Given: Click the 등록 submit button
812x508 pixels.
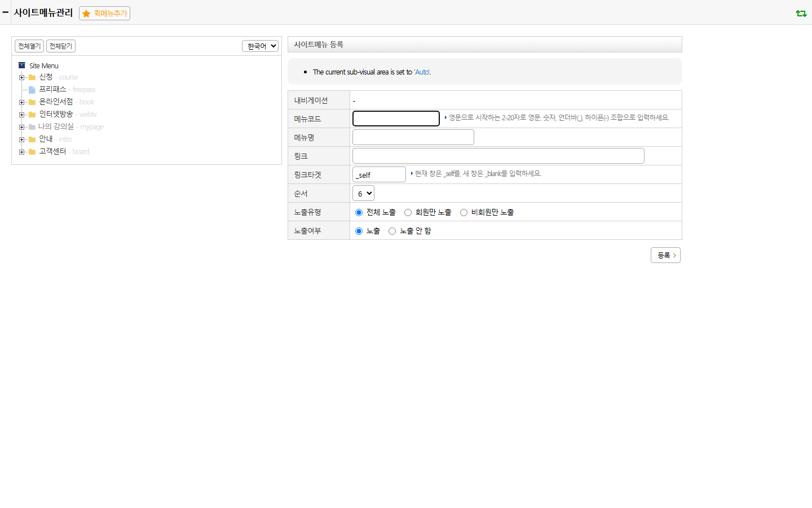Looking at the screenshot, I should pyautogui.click(x=665, y=255).
